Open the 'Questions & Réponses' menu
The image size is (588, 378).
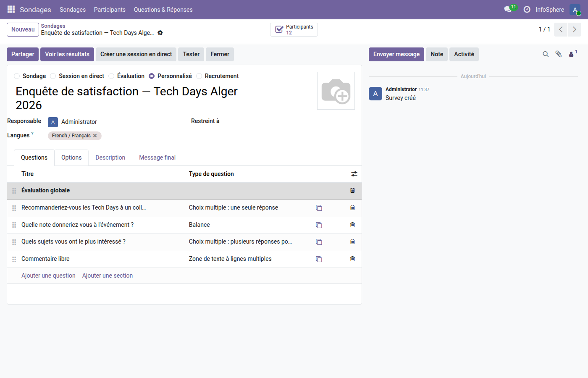coord(163,10)
